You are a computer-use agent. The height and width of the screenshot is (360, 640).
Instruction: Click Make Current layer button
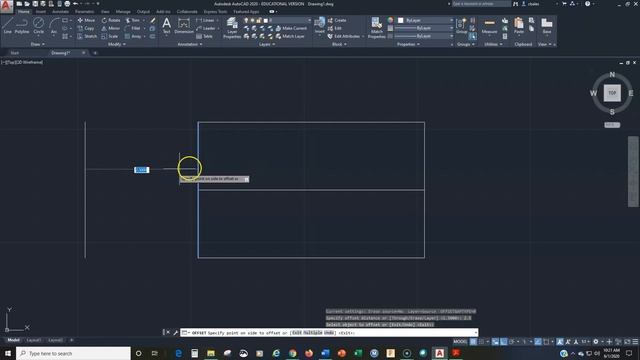pyautogui.click(x=291, y=28)
